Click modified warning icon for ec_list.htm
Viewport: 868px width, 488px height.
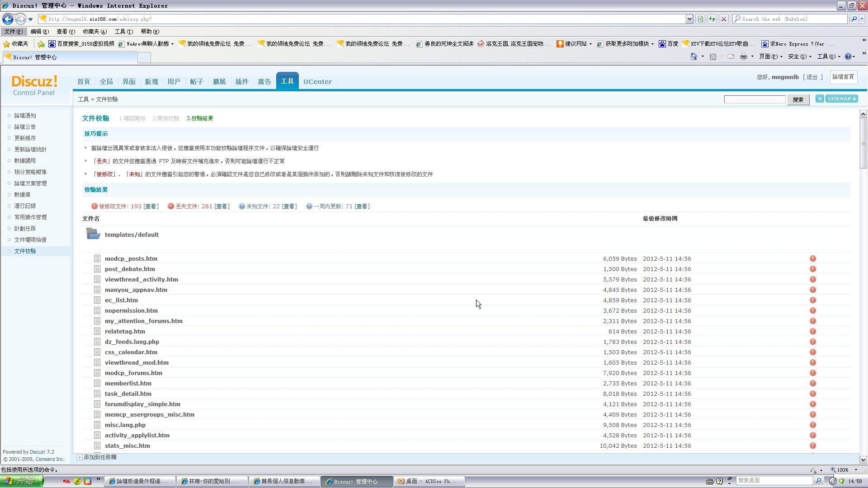pos(812,300)
